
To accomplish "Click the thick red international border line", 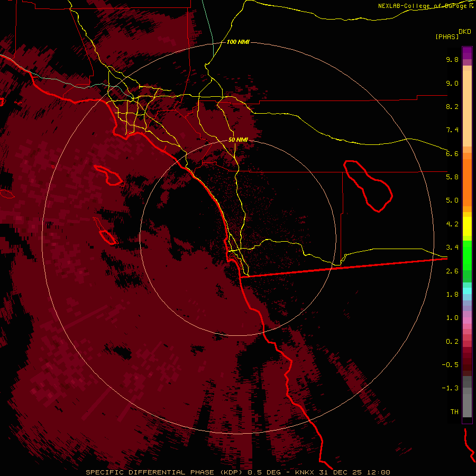I will 344,268.
